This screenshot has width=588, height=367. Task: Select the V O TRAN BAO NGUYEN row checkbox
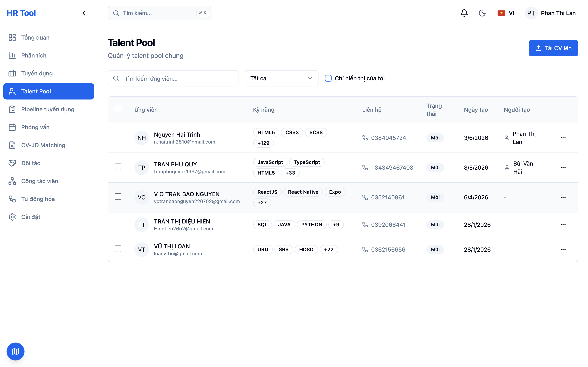point(118,197)
